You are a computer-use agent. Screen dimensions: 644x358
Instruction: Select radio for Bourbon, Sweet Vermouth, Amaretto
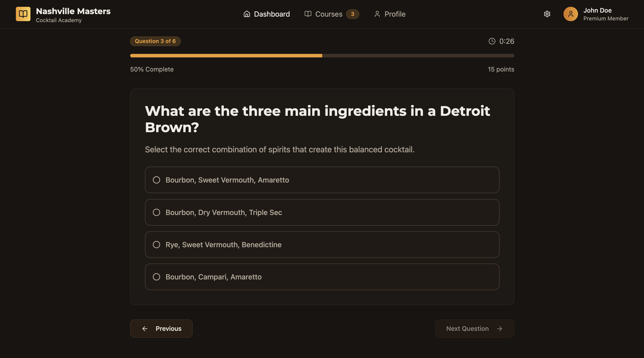pyautogui.click(x=157, y=180)
